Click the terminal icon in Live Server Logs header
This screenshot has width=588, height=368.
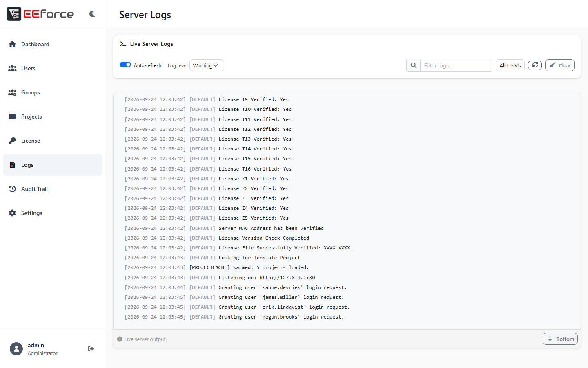click(123, 44)
